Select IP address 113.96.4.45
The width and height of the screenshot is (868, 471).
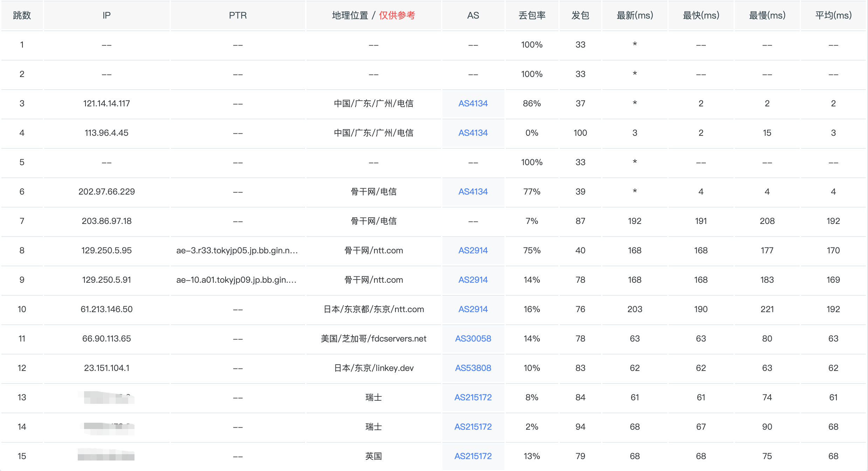tap(106, 133)
